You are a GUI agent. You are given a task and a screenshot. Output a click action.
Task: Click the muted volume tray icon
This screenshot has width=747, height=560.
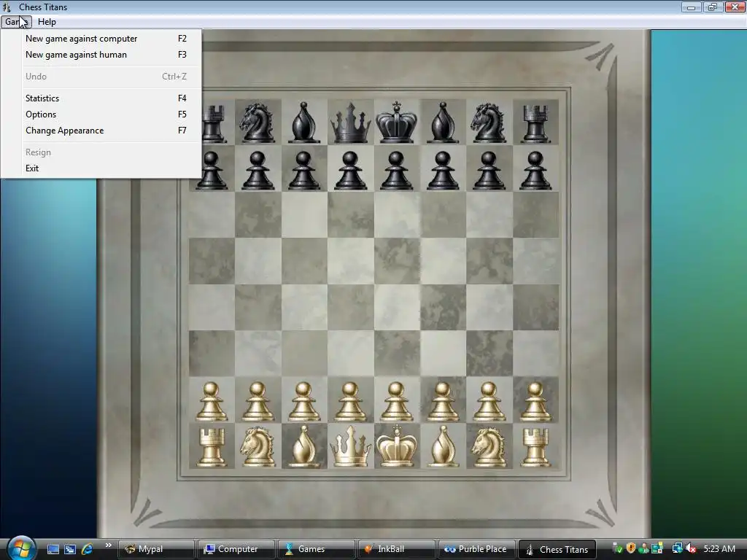[x=692, y=549]
